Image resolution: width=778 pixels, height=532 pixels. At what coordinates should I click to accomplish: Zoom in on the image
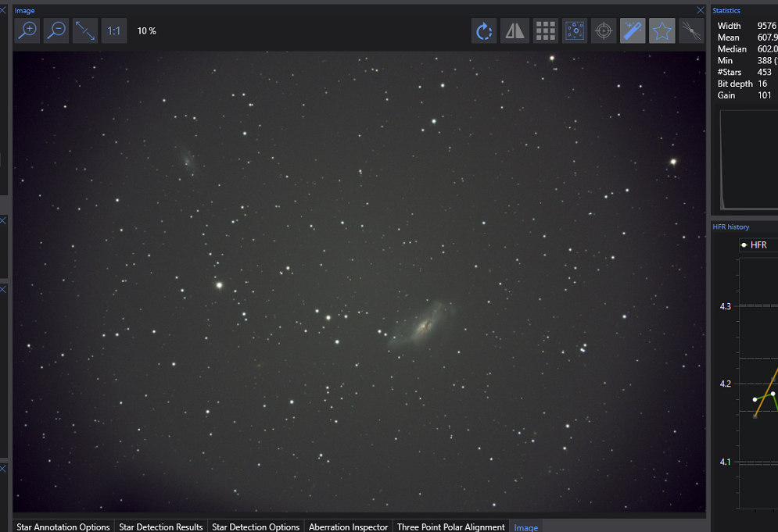click(x=27, y=30)
